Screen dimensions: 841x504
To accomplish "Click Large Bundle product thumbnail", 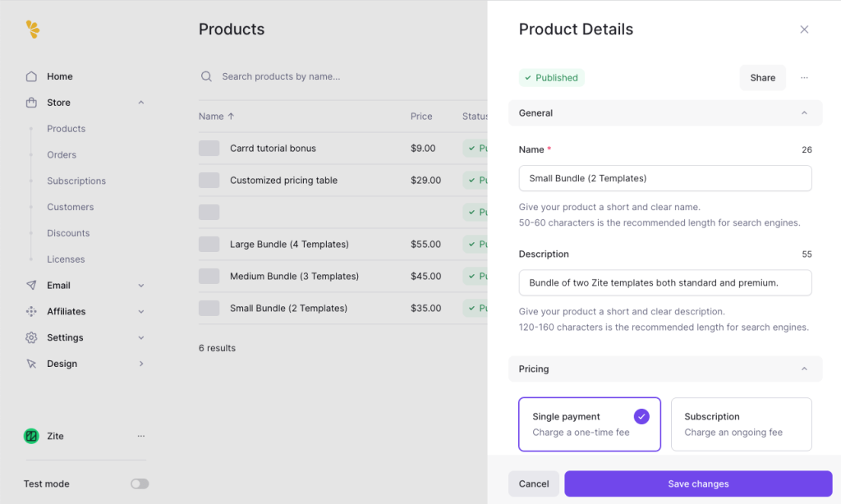I will pos(209,244).
